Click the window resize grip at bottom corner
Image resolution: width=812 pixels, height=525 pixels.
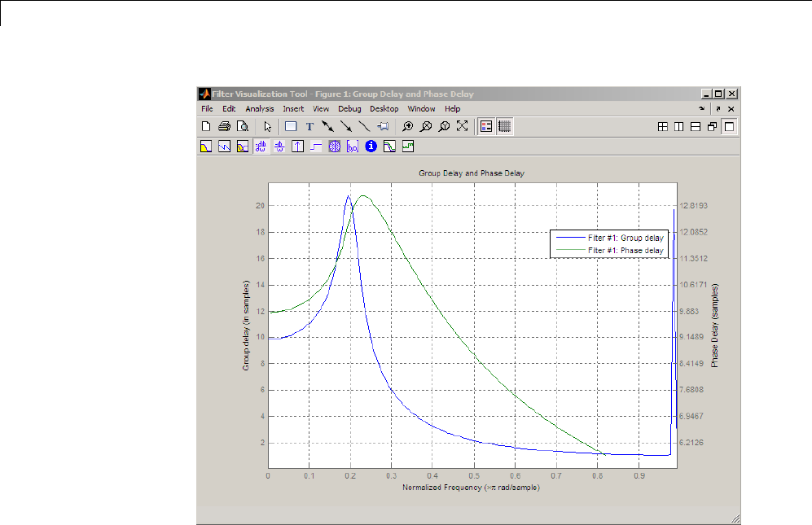735,518
